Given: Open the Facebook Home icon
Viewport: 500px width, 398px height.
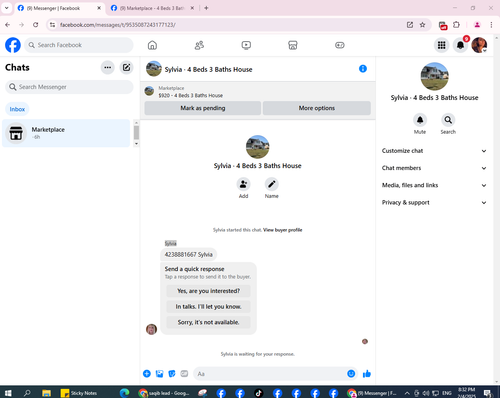Looking at the screenshot, I should point(152,45).
